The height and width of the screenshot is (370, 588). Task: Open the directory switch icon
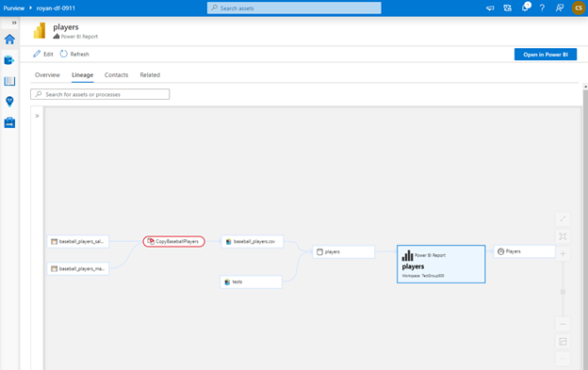tap(507, 8)
